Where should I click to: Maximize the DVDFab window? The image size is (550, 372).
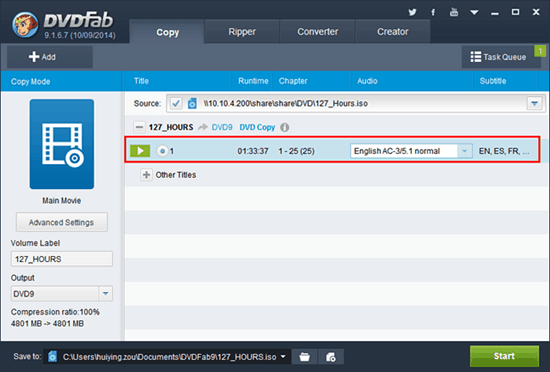pyautogui.click(x=515, y=12)
